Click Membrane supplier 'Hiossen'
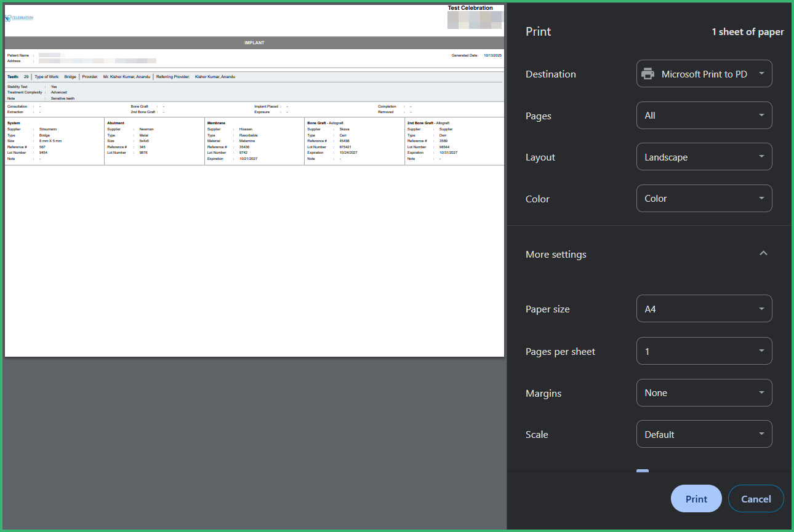 [x=246, y=129]
